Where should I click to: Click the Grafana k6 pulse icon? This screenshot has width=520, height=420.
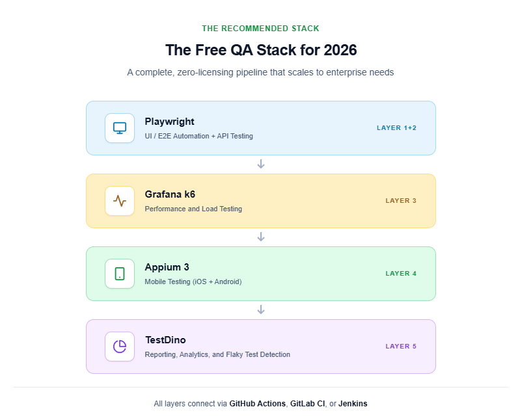coord(120,201)
